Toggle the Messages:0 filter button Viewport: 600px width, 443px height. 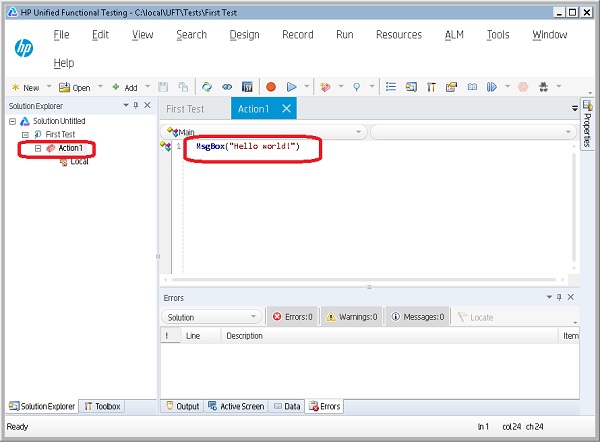tap(418, 317)
